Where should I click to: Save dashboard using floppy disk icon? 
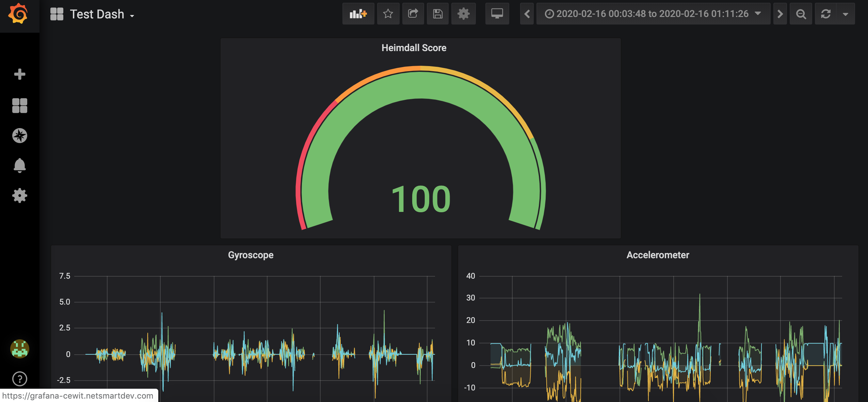tap(438, 14)
